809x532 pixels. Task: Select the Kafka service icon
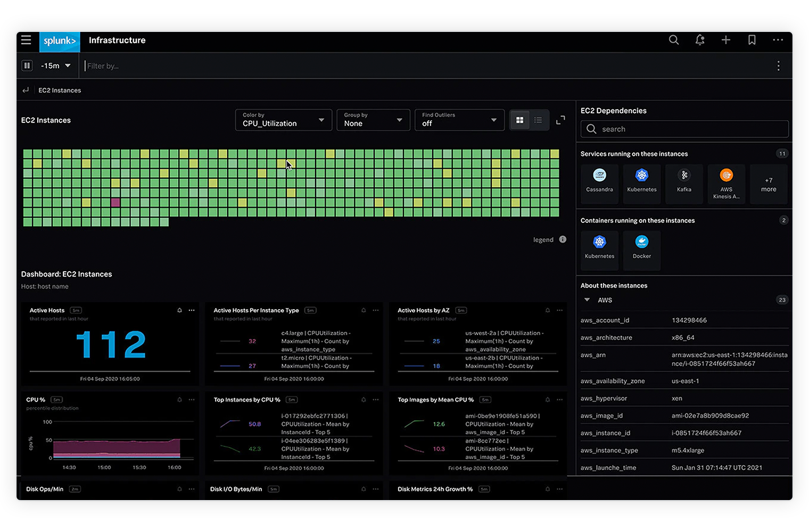pyautogui.click(x=684, y=184)
